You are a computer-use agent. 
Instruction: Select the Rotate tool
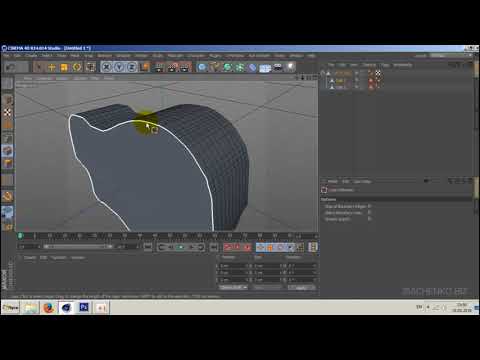point(77,67)
